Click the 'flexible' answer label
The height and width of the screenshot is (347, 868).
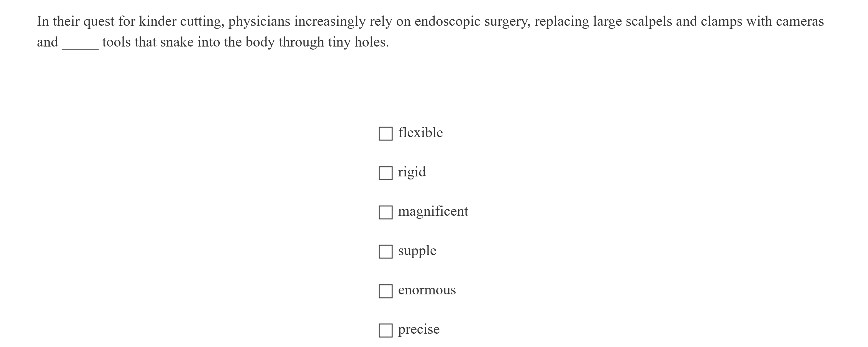(420, 133)
